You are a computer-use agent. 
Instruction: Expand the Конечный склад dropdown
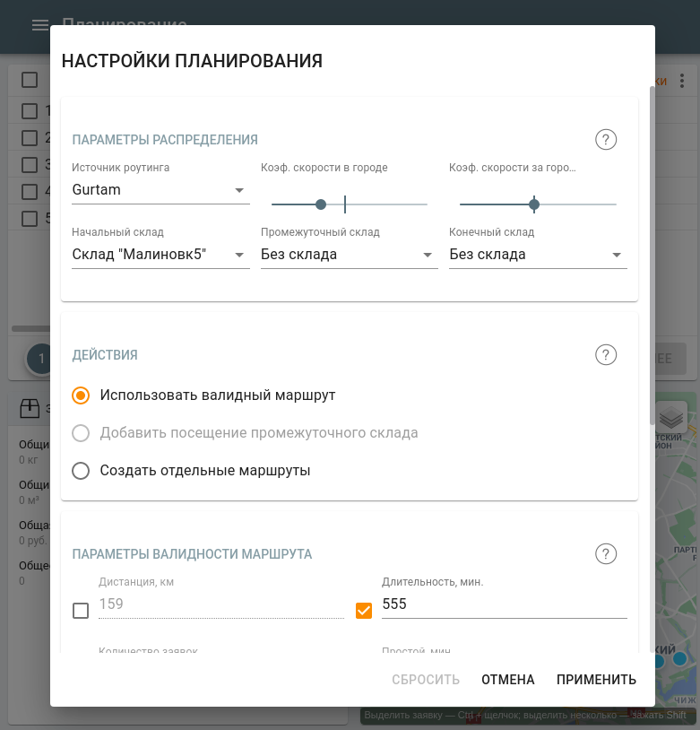(x=538, y=255)
